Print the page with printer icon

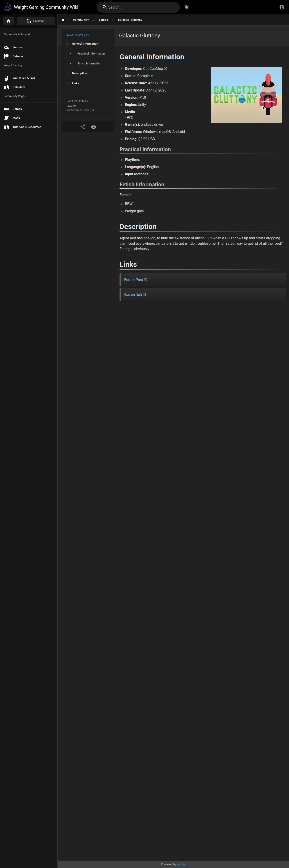pyautogui.click(x=94, y=127)
